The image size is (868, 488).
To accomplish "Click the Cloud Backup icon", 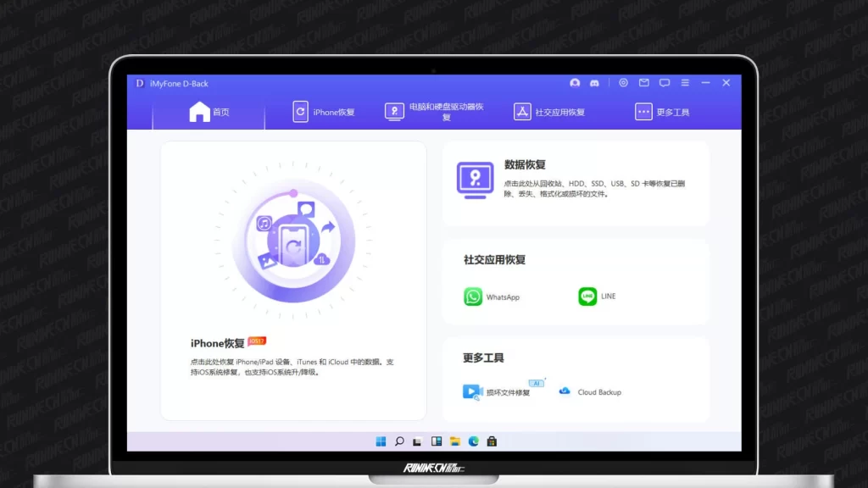I will [x=565, y=391].
